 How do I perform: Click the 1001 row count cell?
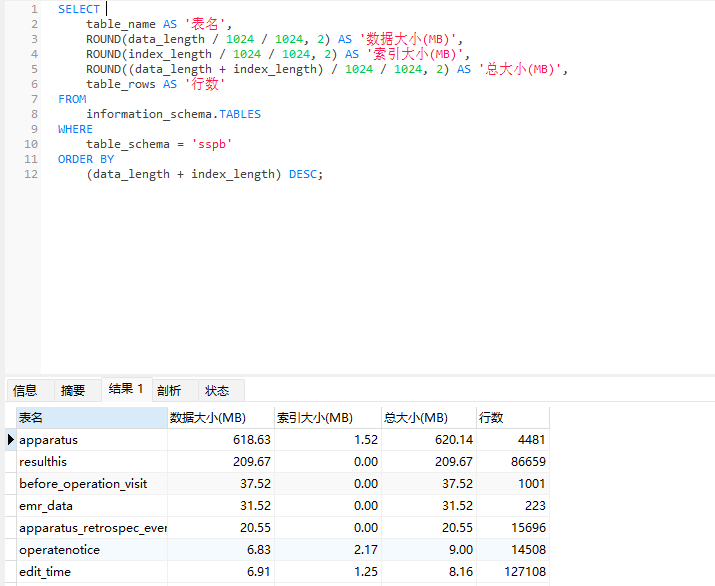513,484
